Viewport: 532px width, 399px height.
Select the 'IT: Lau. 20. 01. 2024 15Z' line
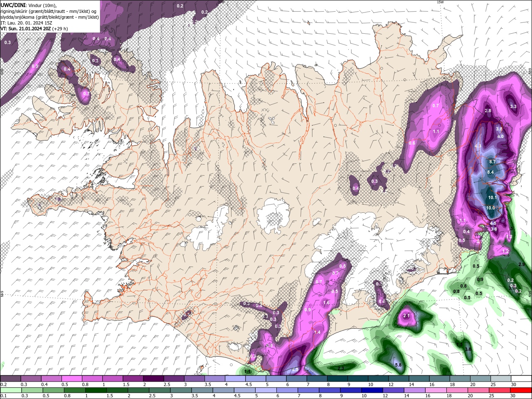point(26,23)
